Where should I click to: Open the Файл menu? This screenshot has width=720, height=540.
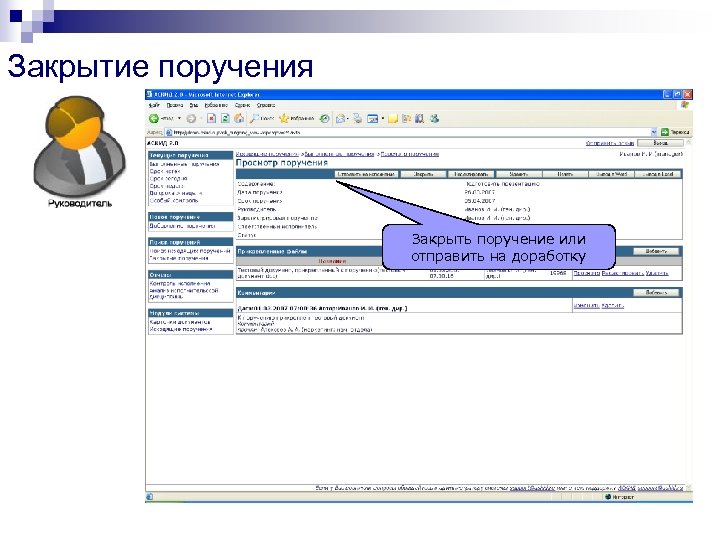click(x=153, y=105)
